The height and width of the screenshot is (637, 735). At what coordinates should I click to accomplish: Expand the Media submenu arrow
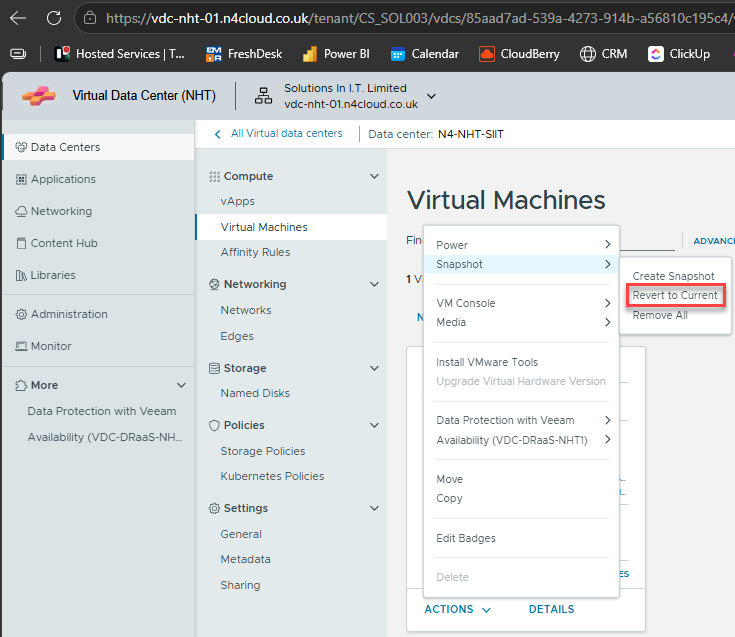[x=608, y=322]
